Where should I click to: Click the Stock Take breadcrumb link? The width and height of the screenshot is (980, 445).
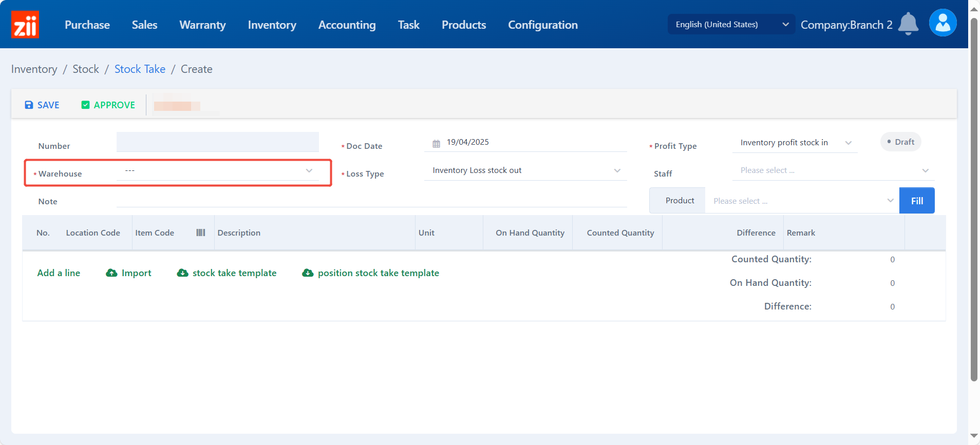click(140, 69)
